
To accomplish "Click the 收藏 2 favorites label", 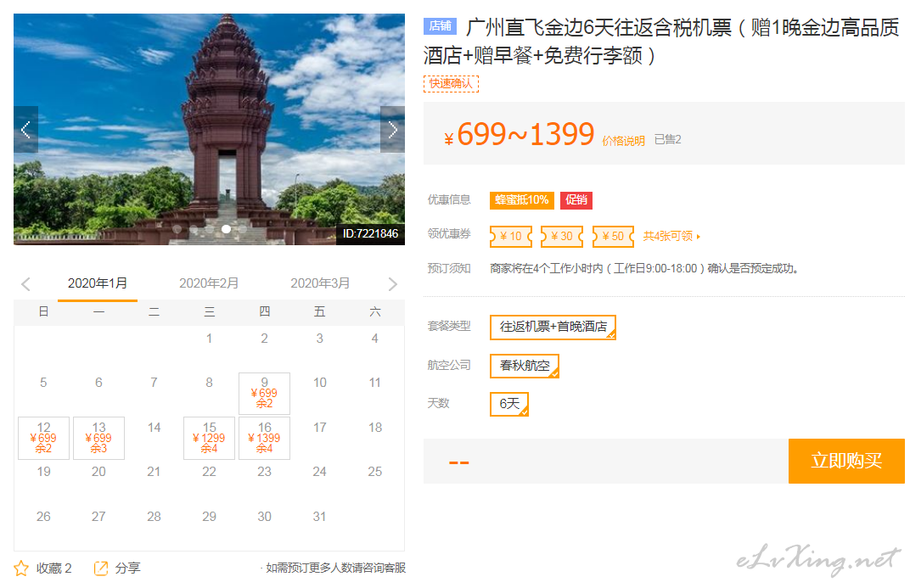I will click(x=54, y=568).
